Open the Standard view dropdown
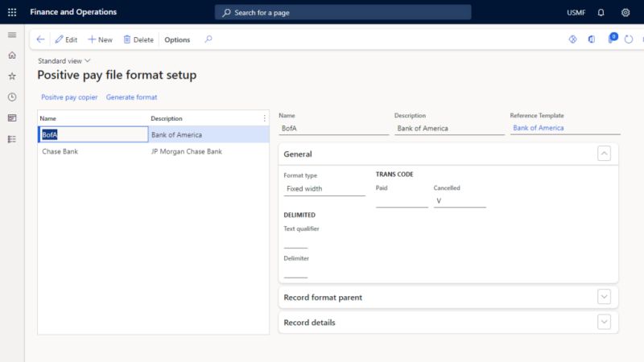This screenshot has width=644, height=362. [64, 61]
